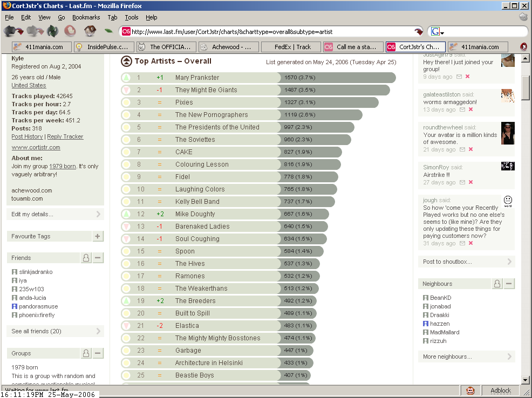Click the Reload page toolbar icon

52,31
